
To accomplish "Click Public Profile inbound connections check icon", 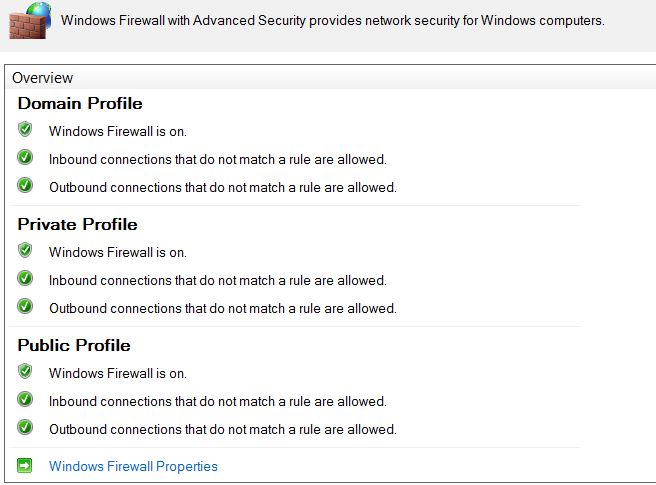I will (x=25, y=400).
